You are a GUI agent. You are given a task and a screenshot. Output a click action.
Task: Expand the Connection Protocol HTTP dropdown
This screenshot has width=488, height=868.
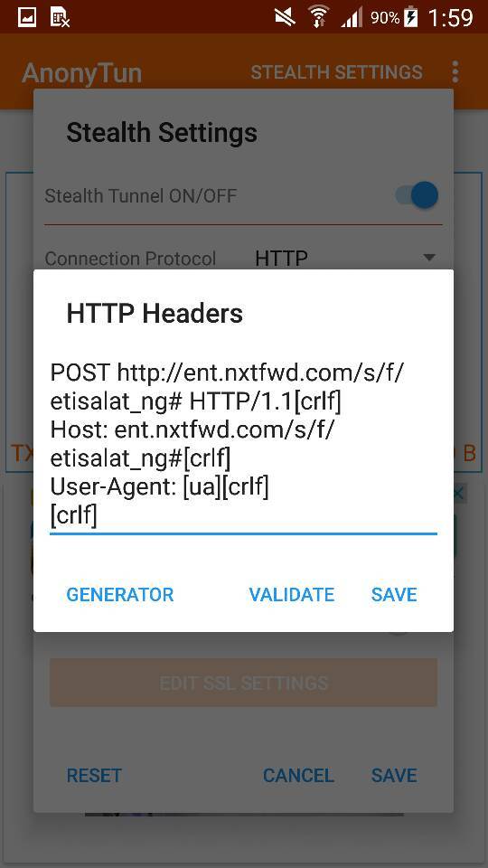[345, 258]
